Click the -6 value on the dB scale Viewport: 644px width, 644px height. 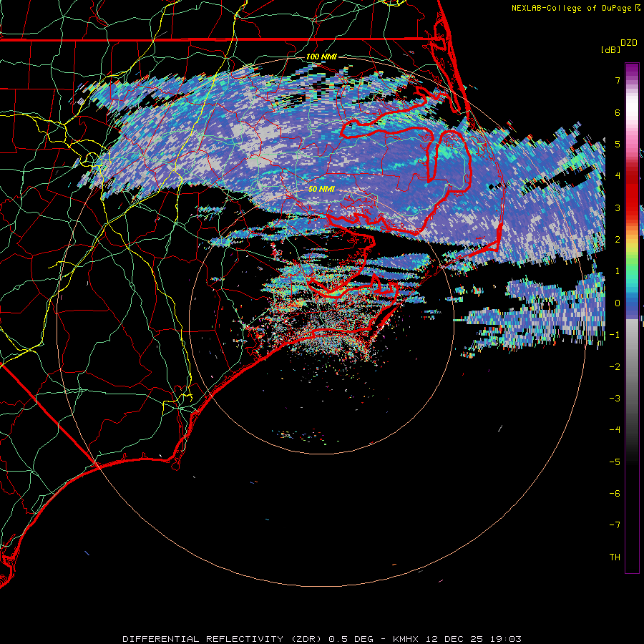pos(615,494)
